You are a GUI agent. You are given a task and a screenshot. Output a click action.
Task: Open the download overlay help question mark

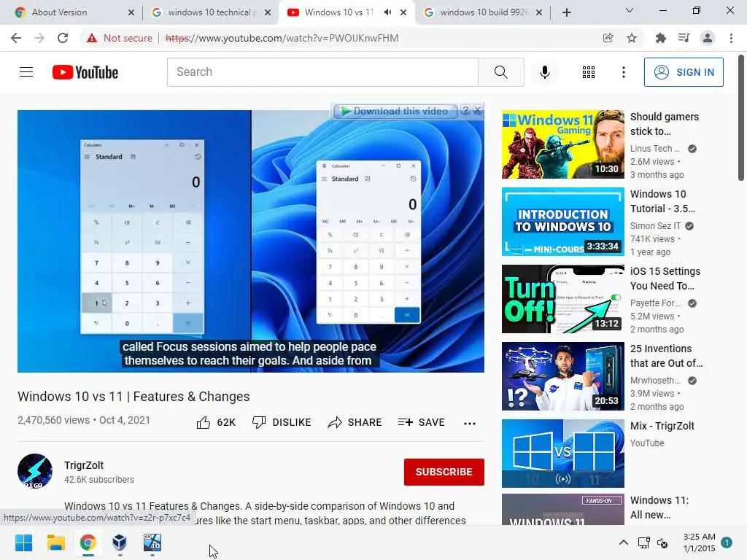[465, 111]
